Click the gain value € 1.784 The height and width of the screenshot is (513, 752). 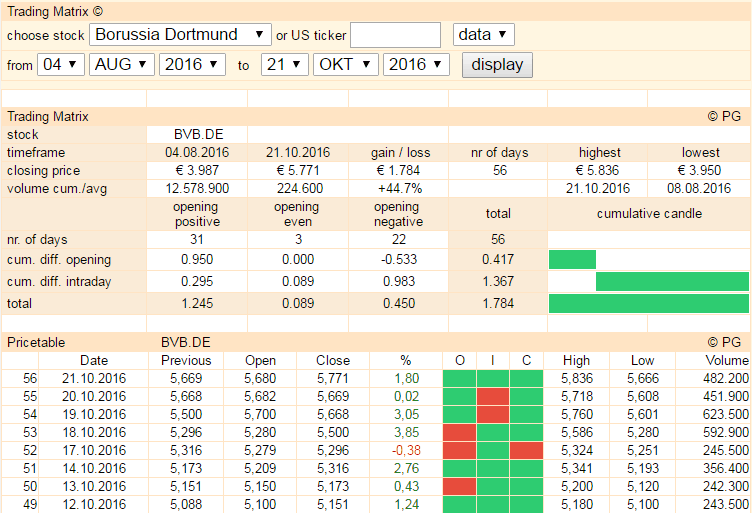[399, 170]
